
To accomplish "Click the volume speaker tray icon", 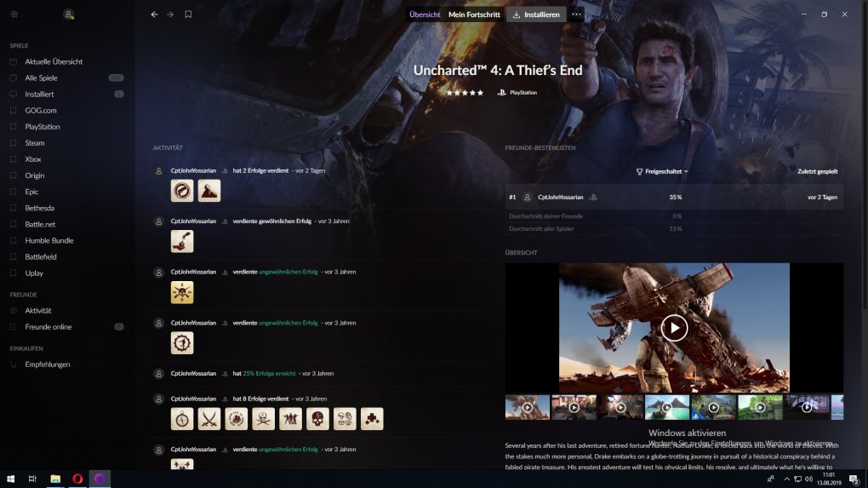I will [808, 479].
